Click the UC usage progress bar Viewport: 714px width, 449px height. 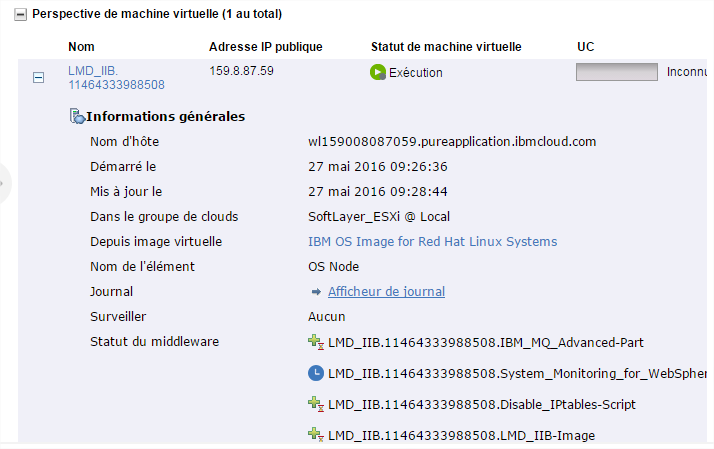coord(616,72)
